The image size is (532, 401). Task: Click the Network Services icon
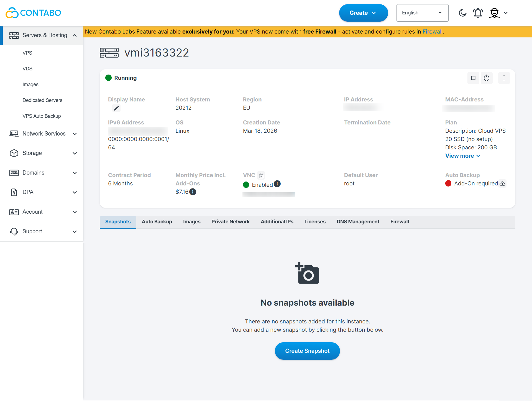[14, 134]
